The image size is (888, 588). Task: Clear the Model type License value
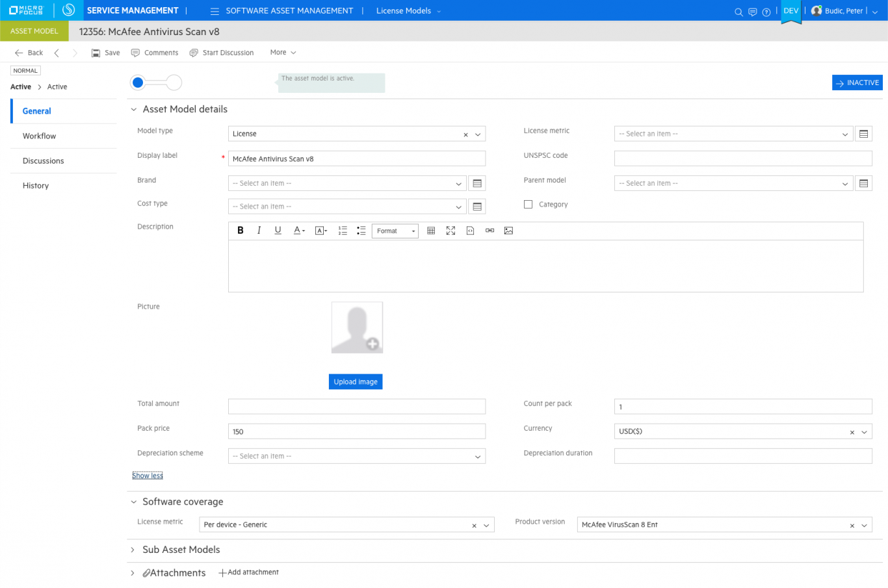[x=465, y=134]
